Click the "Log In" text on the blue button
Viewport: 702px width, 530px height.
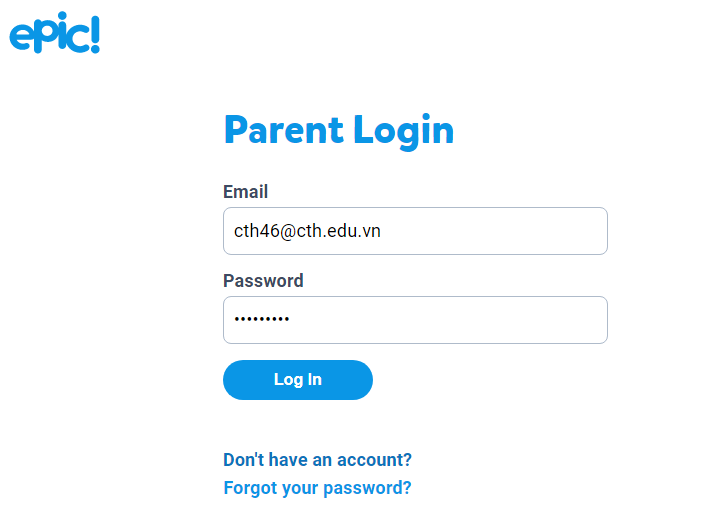coord(298,380)
